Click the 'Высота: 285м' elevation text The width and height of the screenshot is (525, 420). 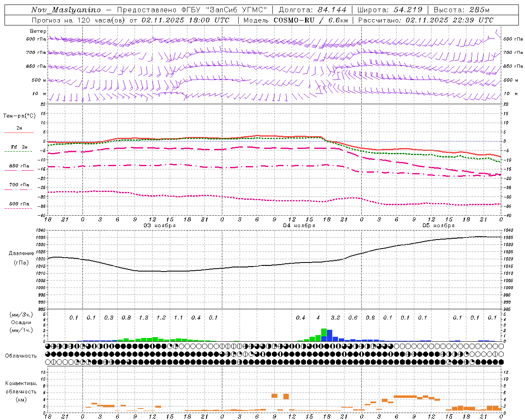[x=461, y=10]
